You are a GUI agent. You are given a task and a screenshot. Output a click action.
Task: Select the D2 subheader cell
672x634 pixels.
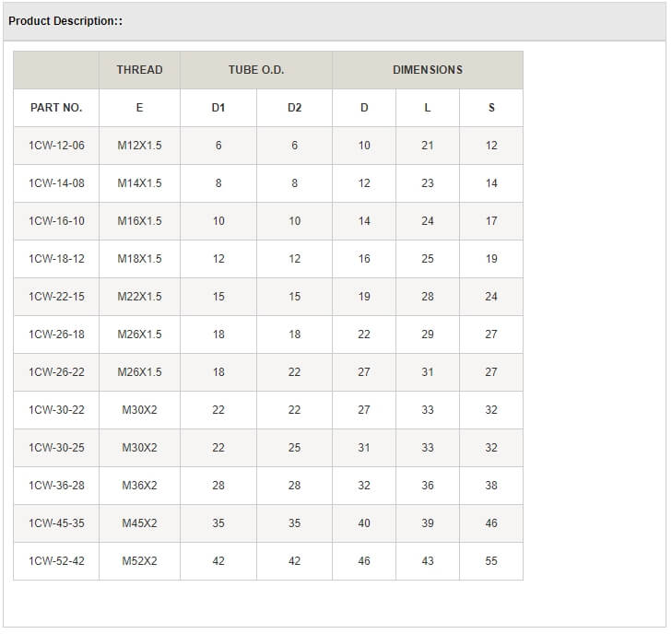point(294,108)
